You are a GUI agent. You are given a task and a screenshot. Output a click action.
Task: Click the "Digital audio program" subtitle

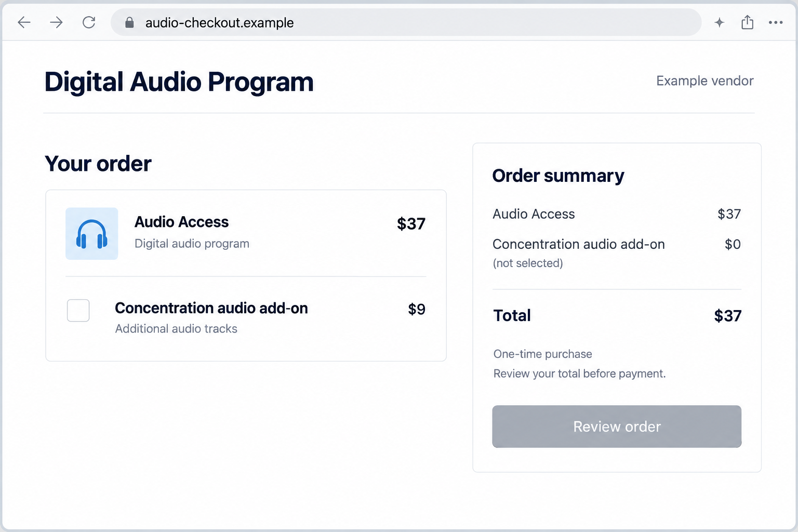point(192,244)
